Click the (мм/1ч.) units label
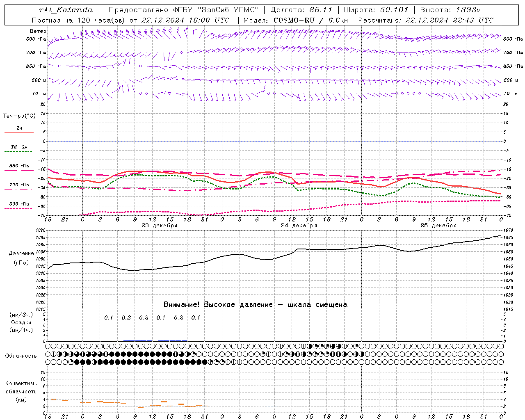The height and width of the screenshot is (420, 525). point(21,330)
